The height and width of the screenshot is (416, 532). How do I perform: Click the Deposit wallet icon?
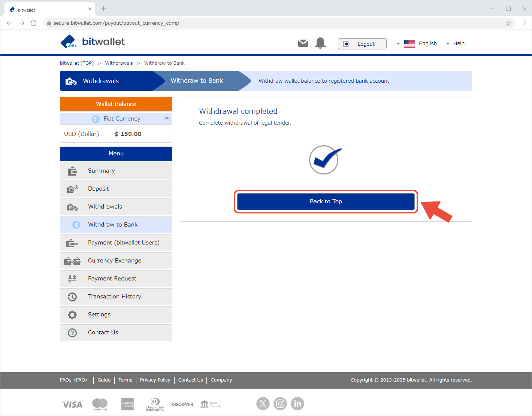coord(72,189)
